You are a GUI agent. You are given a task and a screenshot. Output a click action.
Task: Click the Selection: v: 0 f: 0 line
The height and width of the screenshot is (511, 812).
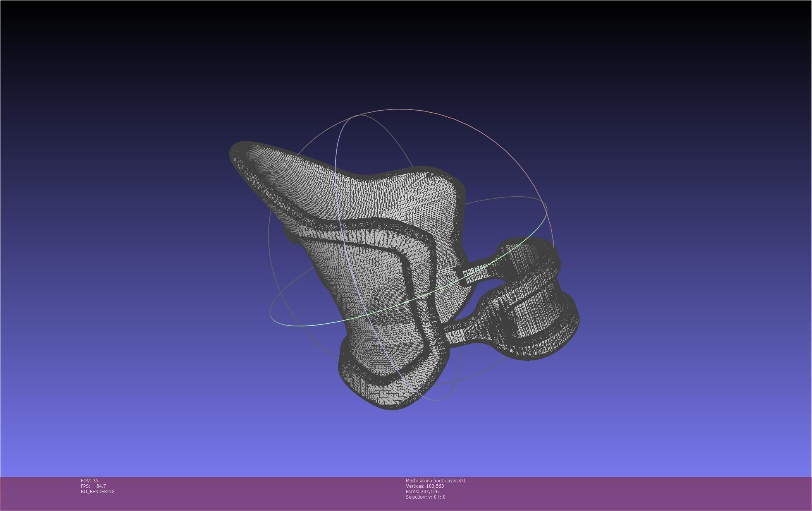click(x=426, y=497)
